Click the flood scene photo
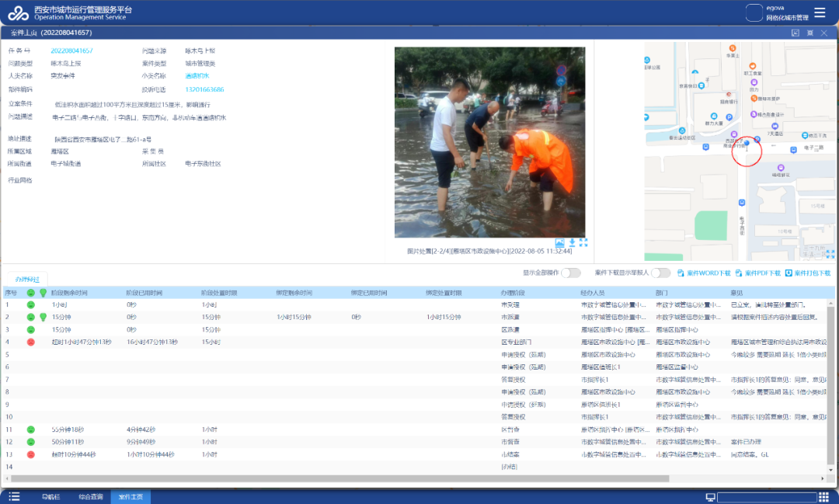Screen dimensions: 839x504 [489, 142]
